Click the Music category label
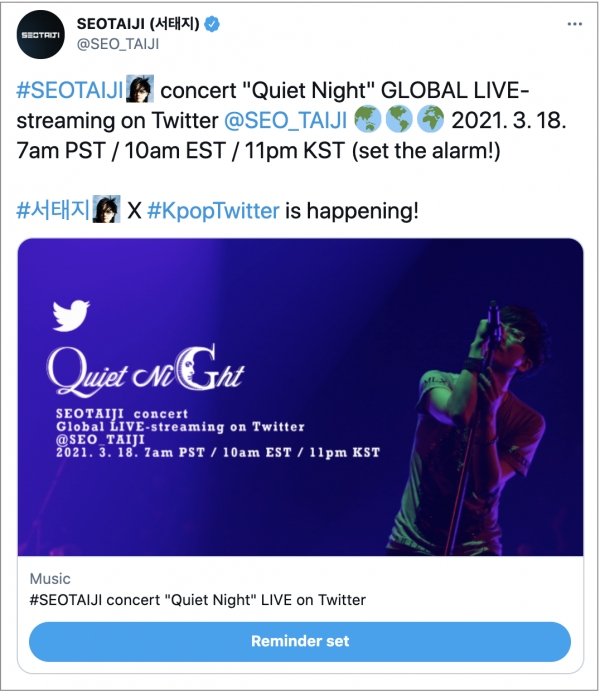The image size is (600, 692). click(x=50, y=579)
